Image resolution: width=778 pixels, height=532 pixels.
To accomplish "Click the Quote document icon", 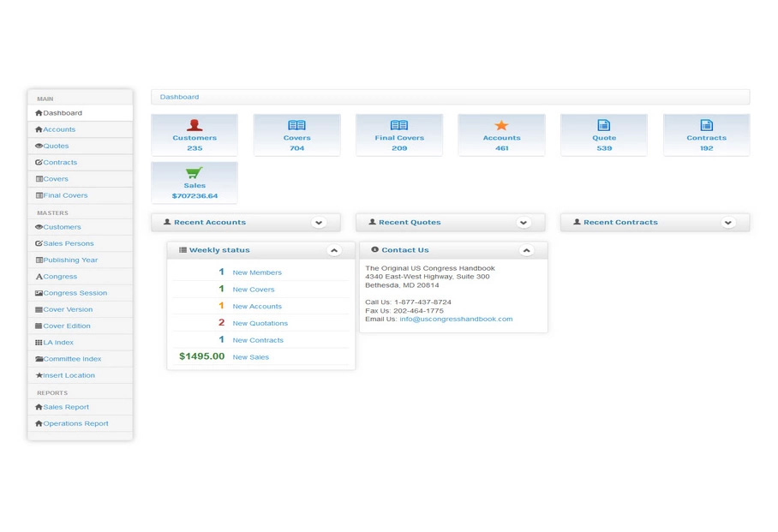I will [604, 125].
